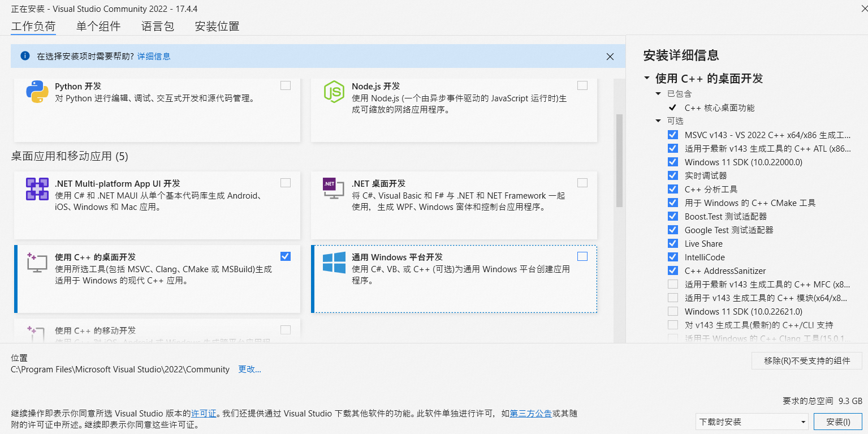Image resolution: width=868 pixels, height=434 pixels.
Task: Enable the .NET Multi-platform App UI workload
Action: point(286,183)
